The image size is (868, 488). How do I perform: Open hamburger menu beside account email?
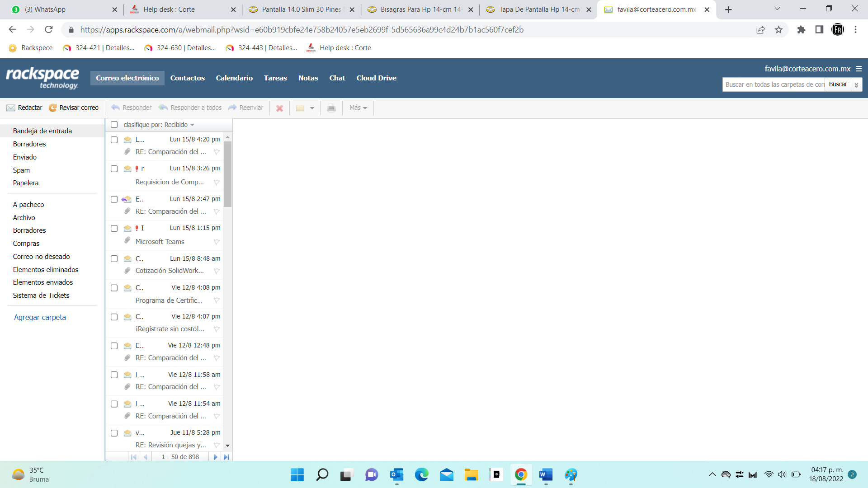[859, 69]
